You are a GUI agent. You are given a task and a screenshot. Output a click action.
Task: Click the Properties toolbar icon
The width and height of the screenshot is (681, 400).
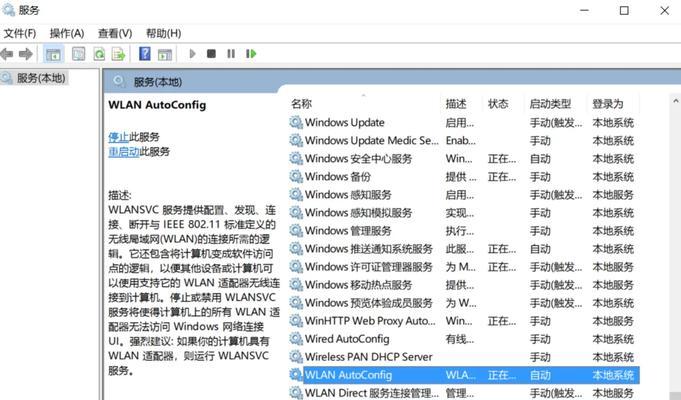[x=79, y=54]
